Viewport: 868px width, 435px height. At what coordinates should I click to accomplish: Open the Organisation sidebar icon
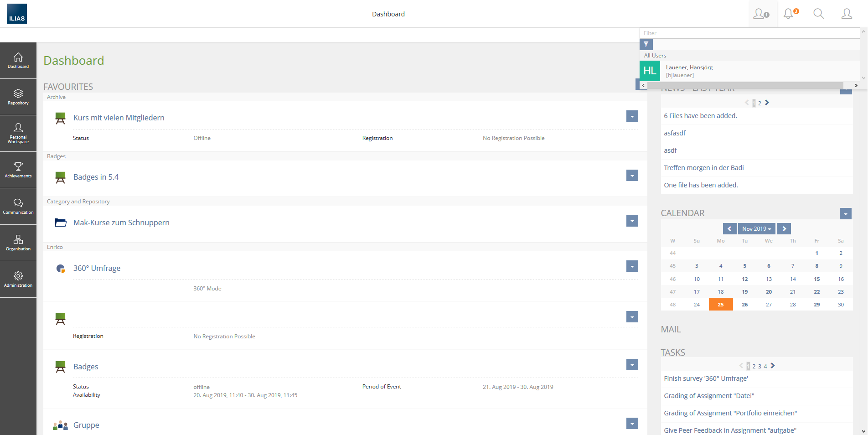pos(18,243)
